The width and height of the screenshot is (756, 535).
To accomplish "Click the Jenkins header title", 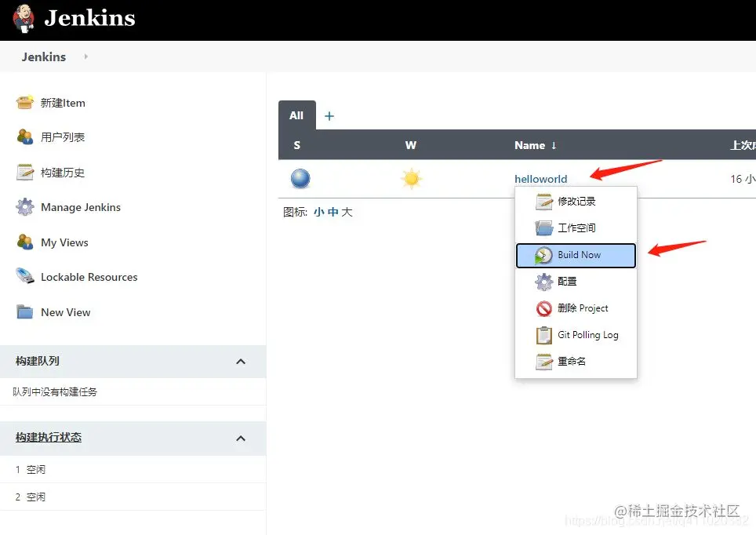I will (89, 18).
